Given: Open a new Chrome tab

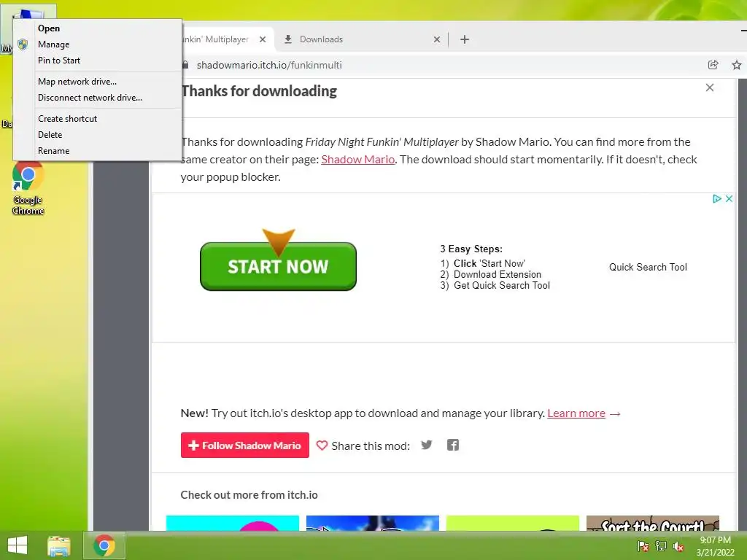Looking at the screenshot, I should pyautogui.click(x=465, y=39).
